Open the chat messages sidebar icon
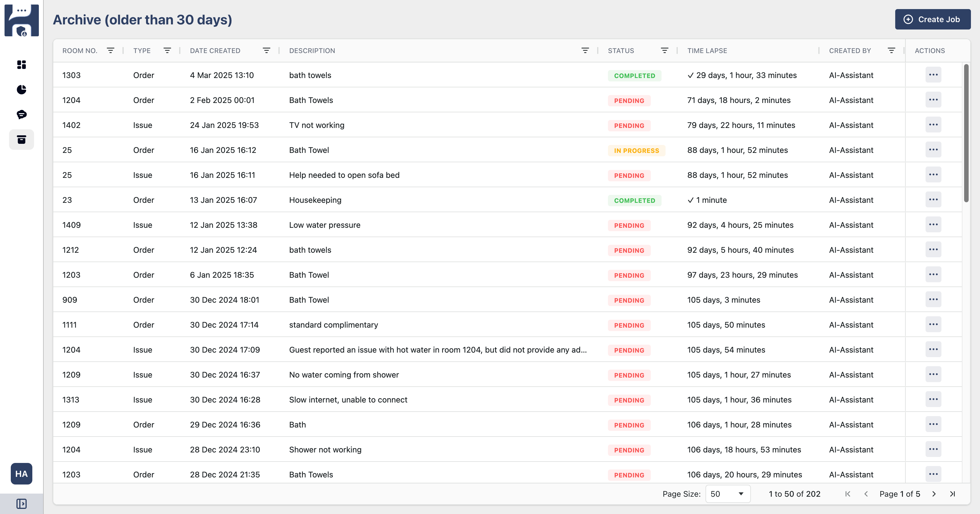980x514 pixels. point(22,115)
